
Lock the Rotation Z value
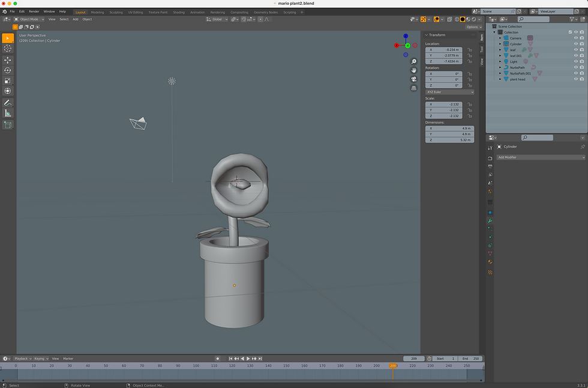pos(469,85)
